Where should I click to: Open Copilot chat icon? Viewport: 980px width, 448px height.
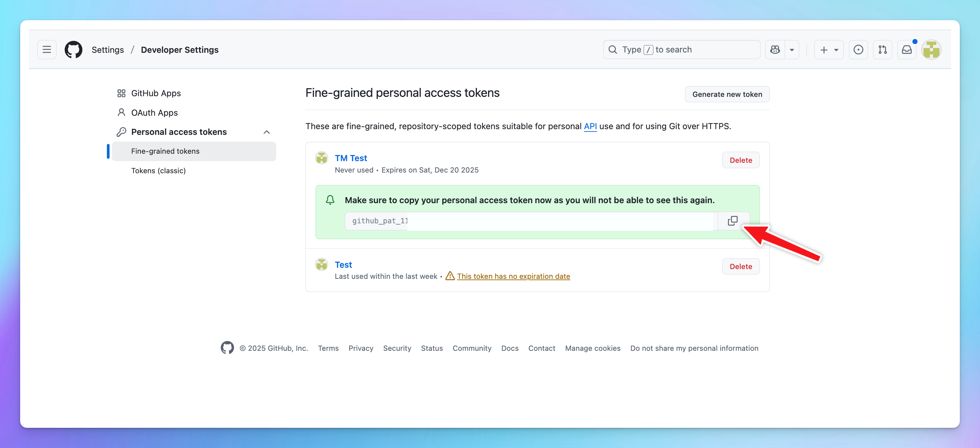[775, 49]
